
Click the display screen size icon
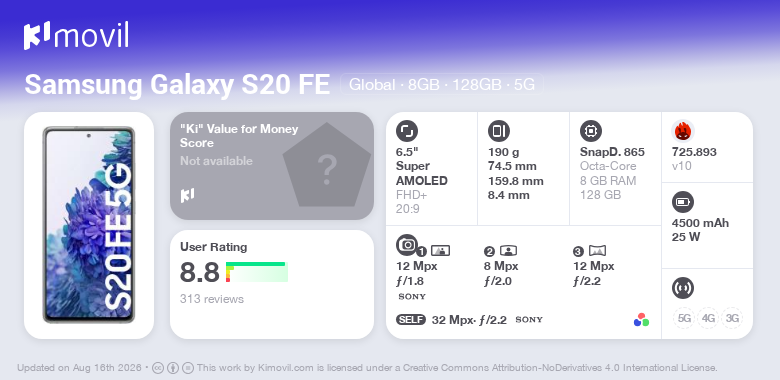(x=407, y=131)
